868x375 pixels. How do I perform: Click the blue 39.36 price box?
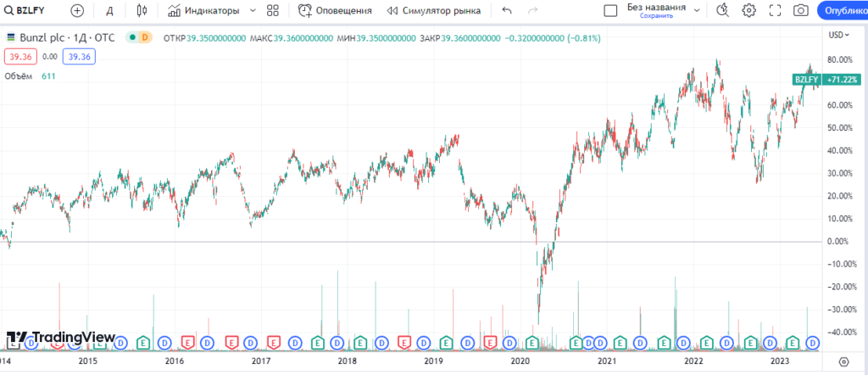(79, 57)
